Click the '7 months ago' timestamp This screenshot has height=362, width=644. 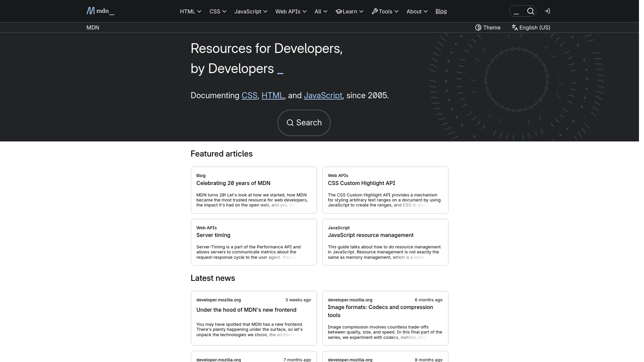(x=297, y=360)
